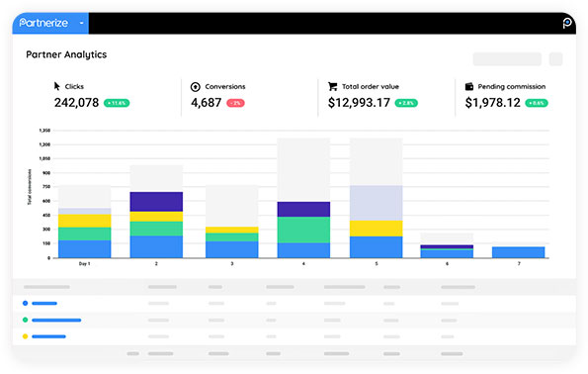Viewport: 588px width, 374px height.
Task: Select the green badge next to 242,078
Action: click(x=117, y=103)
